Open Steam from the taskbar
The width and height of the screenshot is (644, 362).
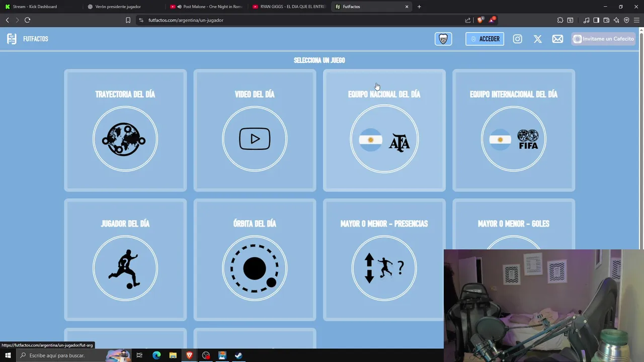coord(238,355)
